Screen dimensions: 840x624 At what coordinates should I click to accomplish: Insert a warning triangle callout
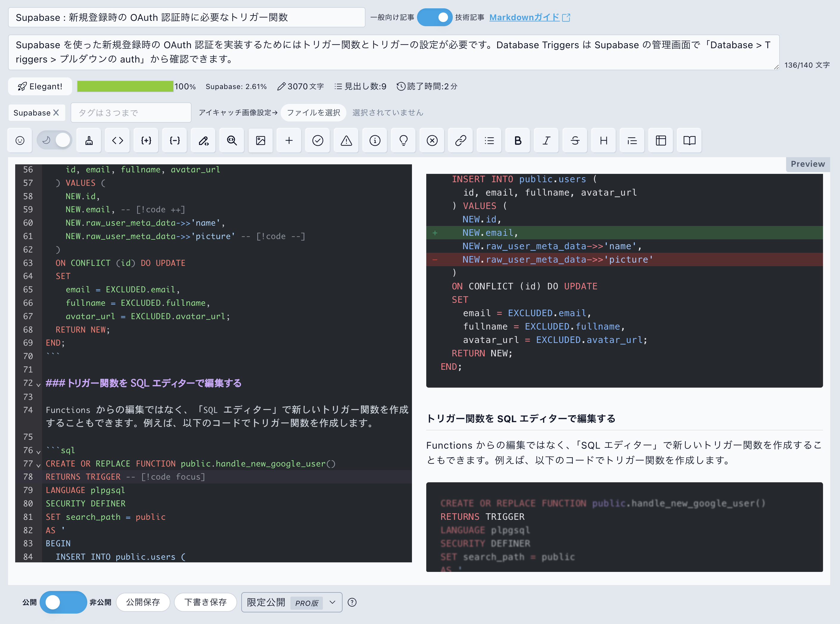(x=346, y=141)
